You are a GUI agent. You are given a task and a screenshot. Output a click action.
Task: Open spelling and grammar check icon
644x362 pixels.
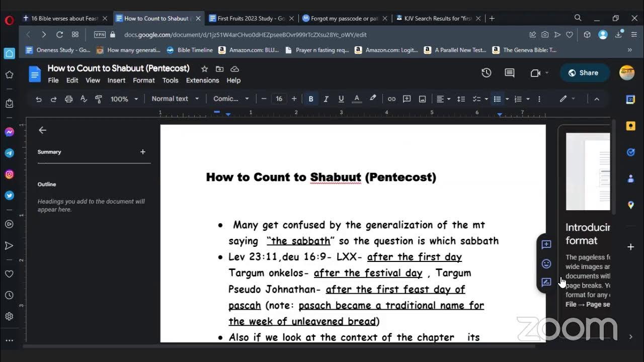coord(84,99)
